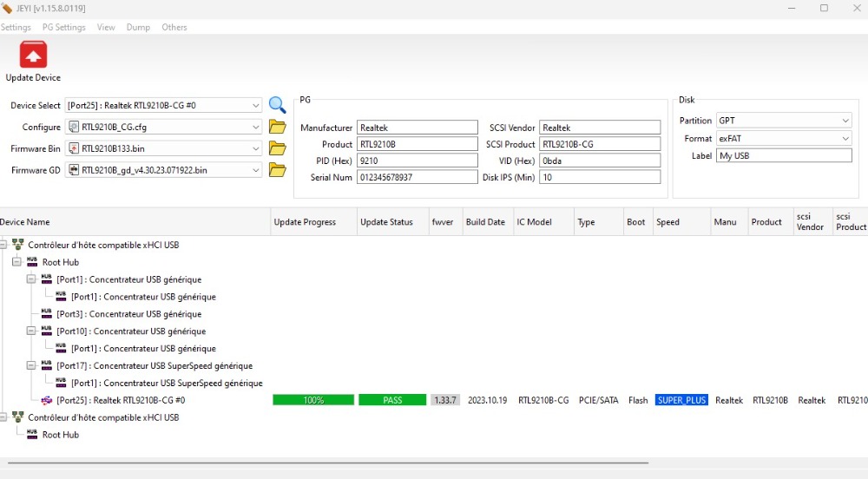868x479 pixels.
Task: Open the Device Select dropdown
Action: (x=255, y=106)
